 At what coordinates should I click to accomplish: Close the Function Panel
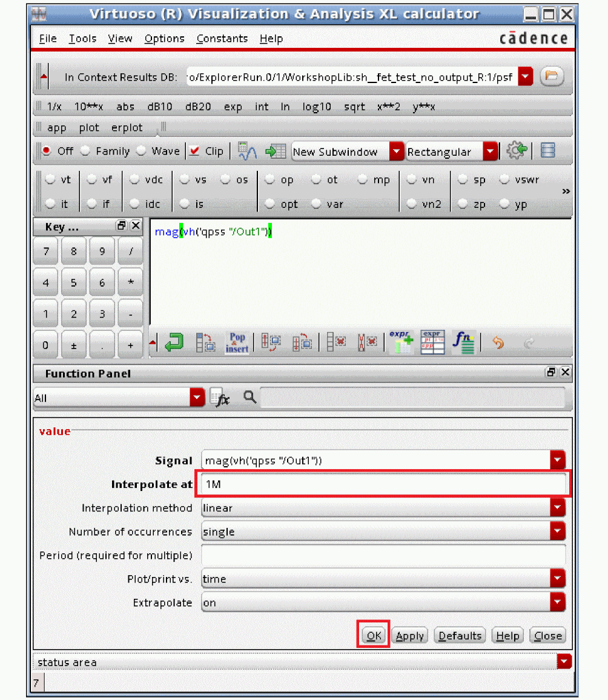point(565,372)
